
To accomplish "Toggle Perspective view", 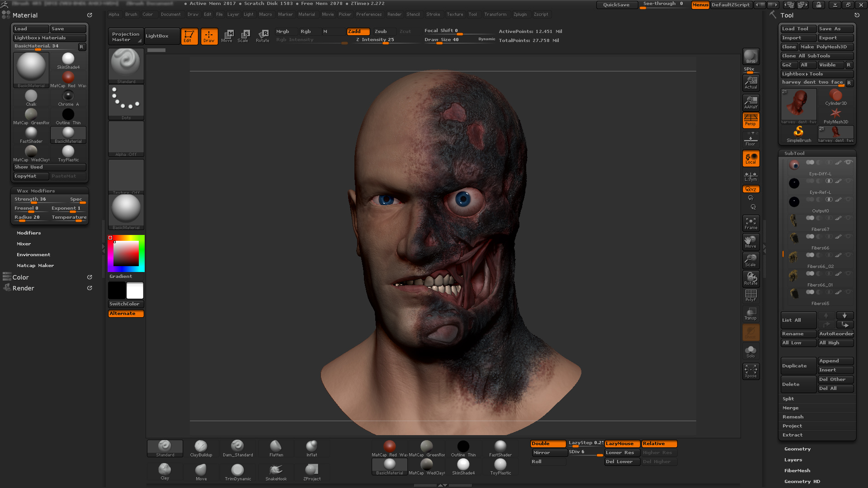I will pyautogui.click(x=751, y=120).
